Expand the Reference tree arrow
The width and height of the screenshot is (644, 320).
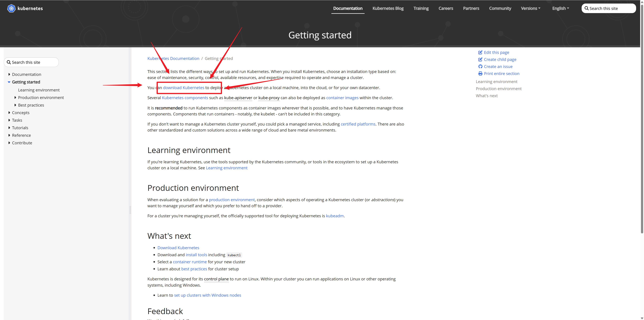pyautogui.click(x=9, y=135)
